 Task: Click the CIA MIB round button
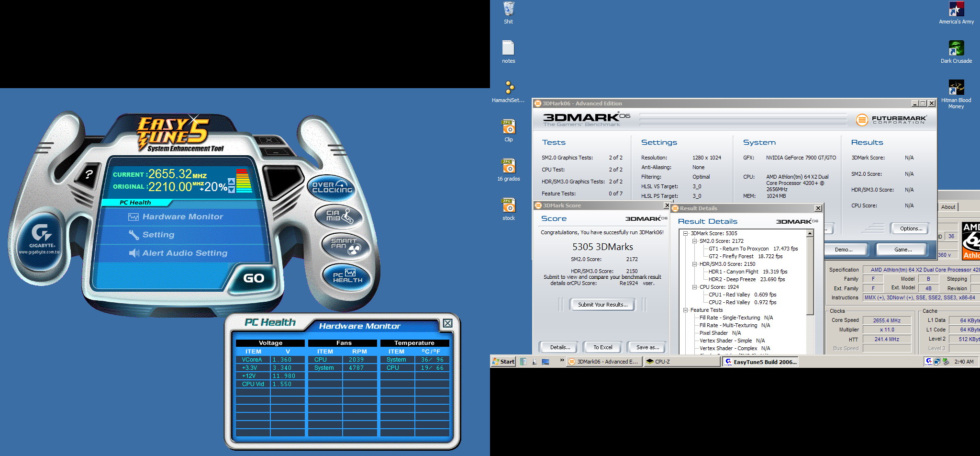pyautogui.click(x=339, y=216)
